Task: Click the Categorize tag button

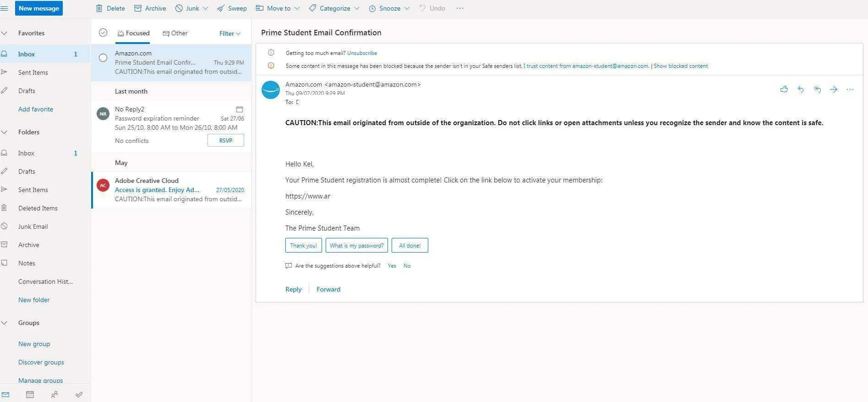Action: pyautogui.click(x=330, y=8)
